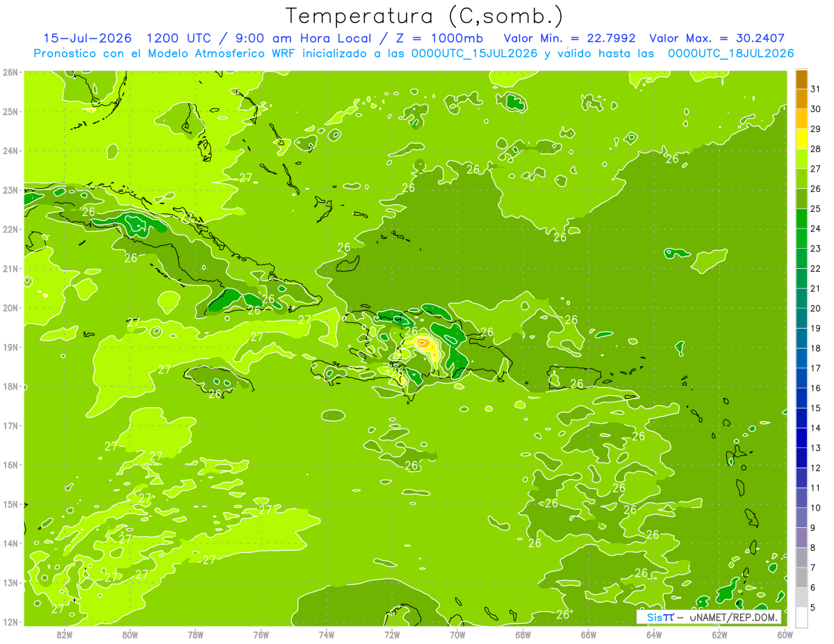Click the 82W longitude axis label
Viewport: 834px width, 644px height.
pyautogui.click(x=64, y=634)
